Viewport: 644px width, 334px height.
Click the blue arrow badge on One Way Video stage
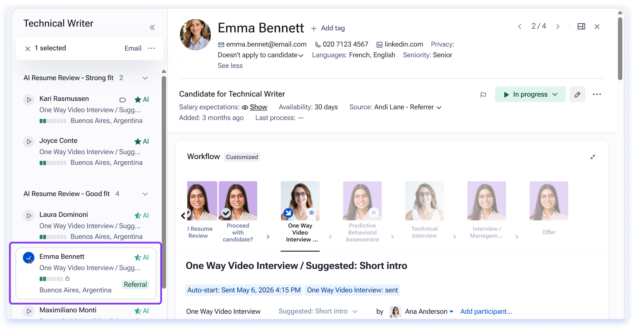pyautogui.click(x=288, y=213)
